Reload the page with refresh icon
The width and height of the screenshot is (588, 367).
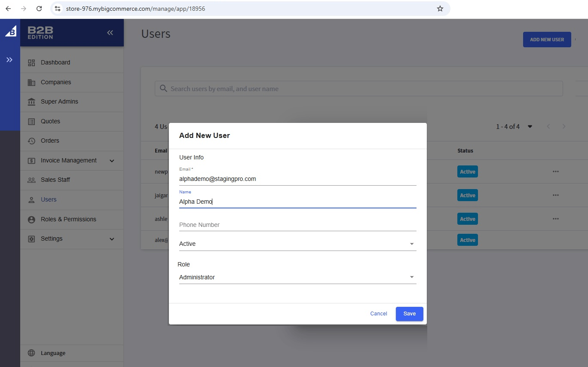coord(39,9)
